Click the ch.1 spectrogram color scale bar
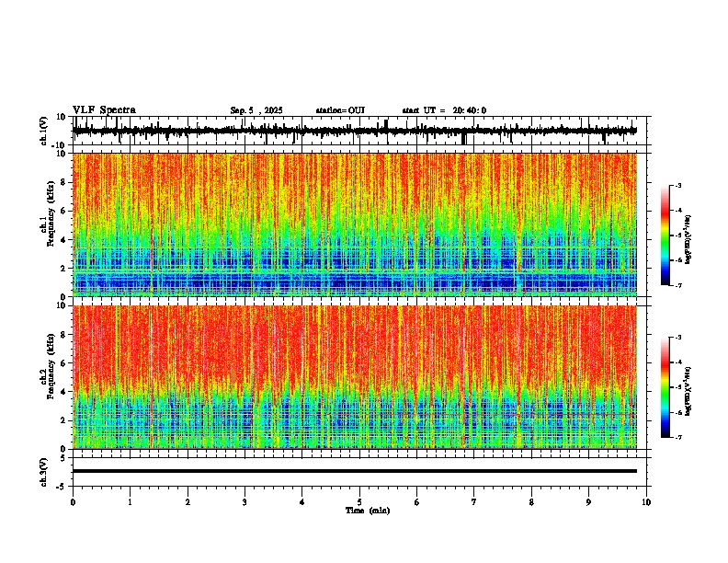This screenshot has width=728, height=563. 665,236
